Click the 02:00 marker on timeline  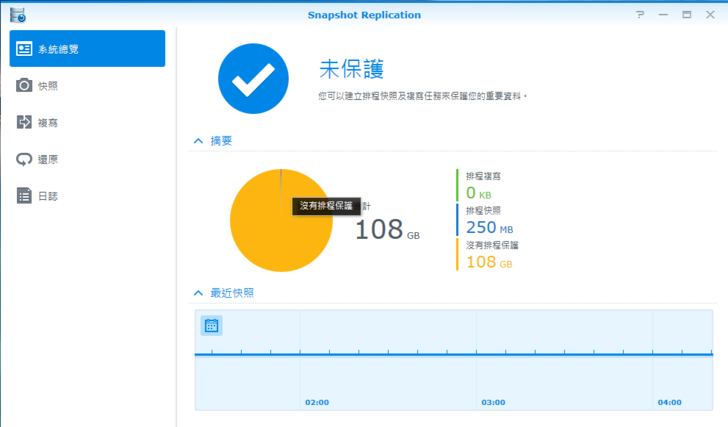pos(317,402)
